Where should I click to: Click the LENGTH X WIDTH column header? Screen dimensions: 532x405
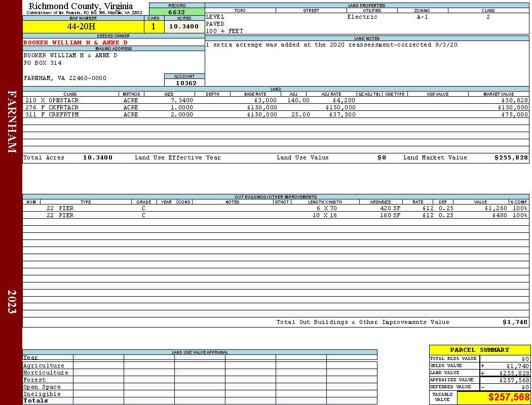[325, 201]
